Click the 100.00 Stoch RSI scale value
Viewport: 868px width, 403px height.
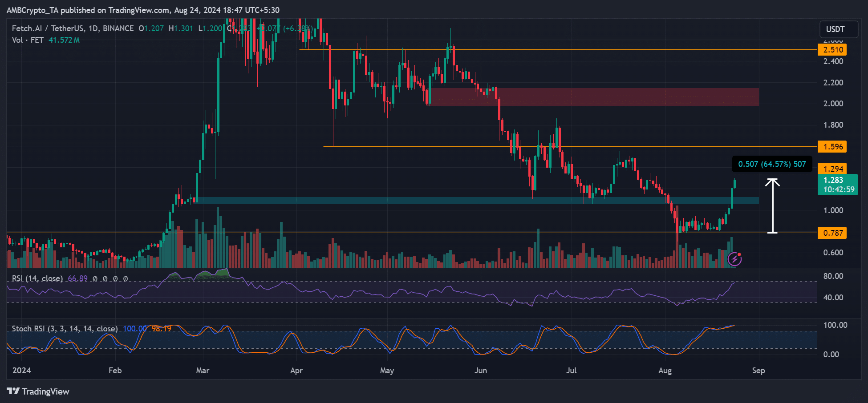(835, 325)
